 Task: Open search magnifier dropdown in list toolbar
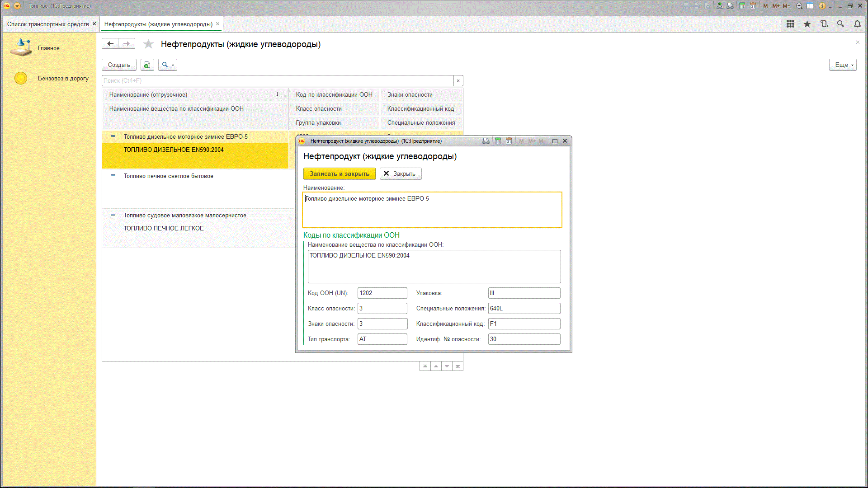click(167, 65)
